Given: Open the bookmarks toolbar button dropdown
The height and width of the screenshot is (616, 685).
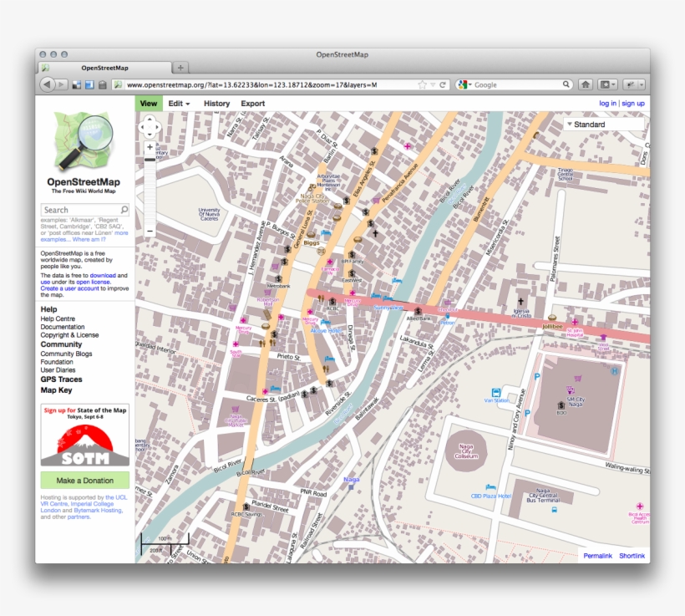Looking at the screenshot, I should click(x=607, y=84).
